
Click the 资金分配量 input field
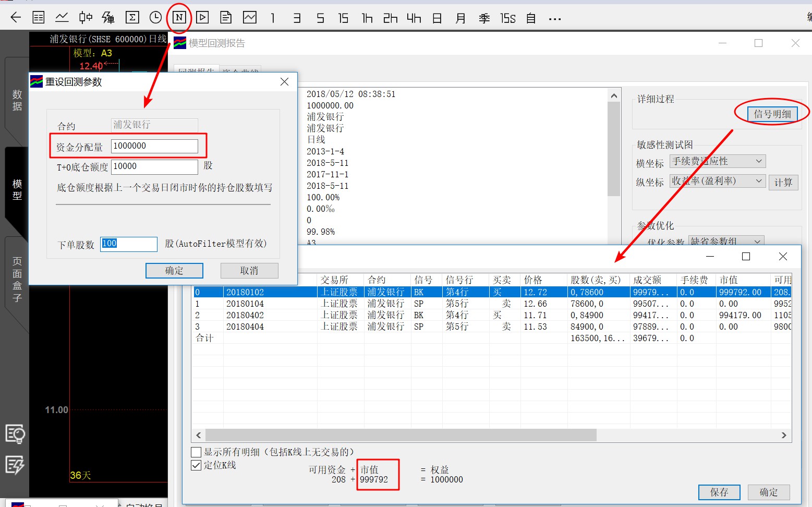[x=154, y=146]
